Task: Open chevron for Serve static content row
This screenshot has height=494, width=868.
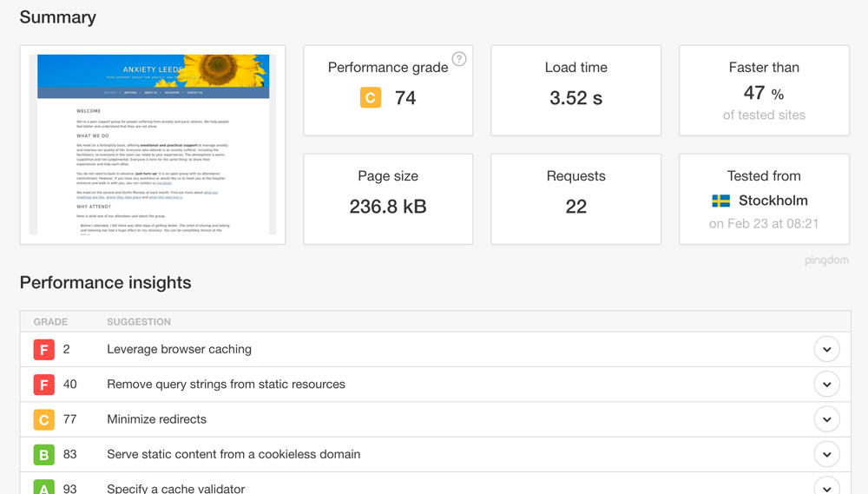Action: point(826,454)
